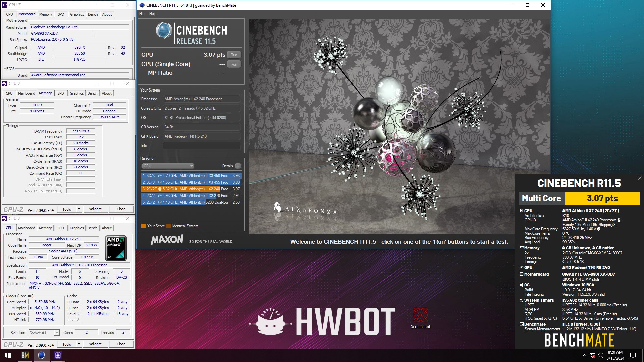Click the Identical System legend swatch
This screenshot has width=644, height=362.
169,226
